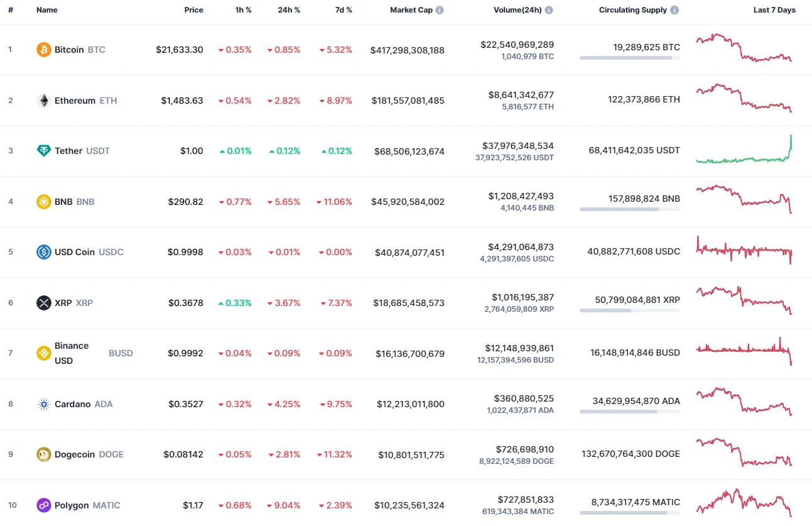Click the Dogecoin coin icon

43,454
